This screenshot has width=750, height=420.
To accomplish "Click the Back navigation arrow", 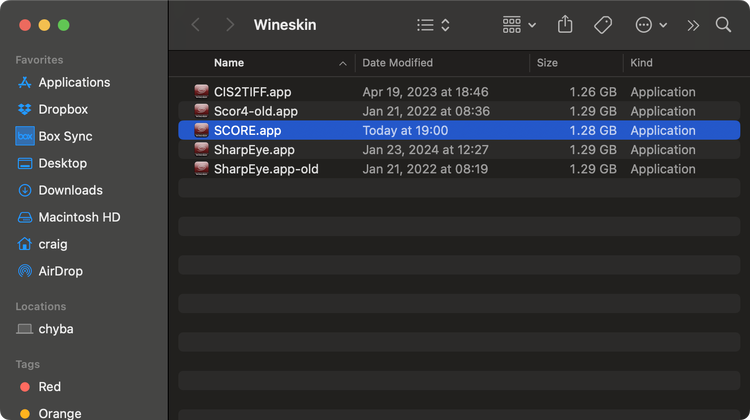I will tap(196, 25).
